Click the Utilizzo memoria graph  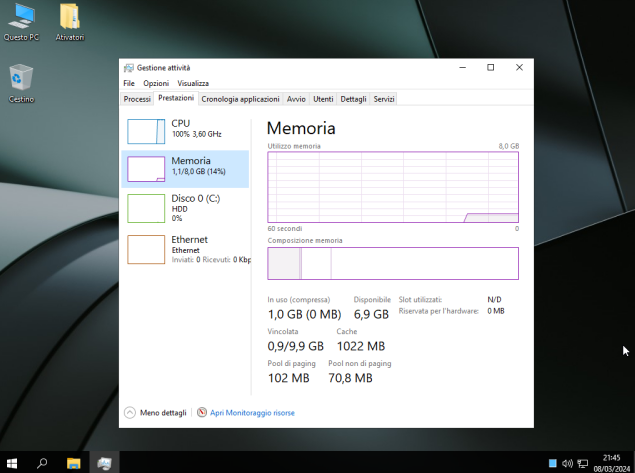tap(393, 187)
